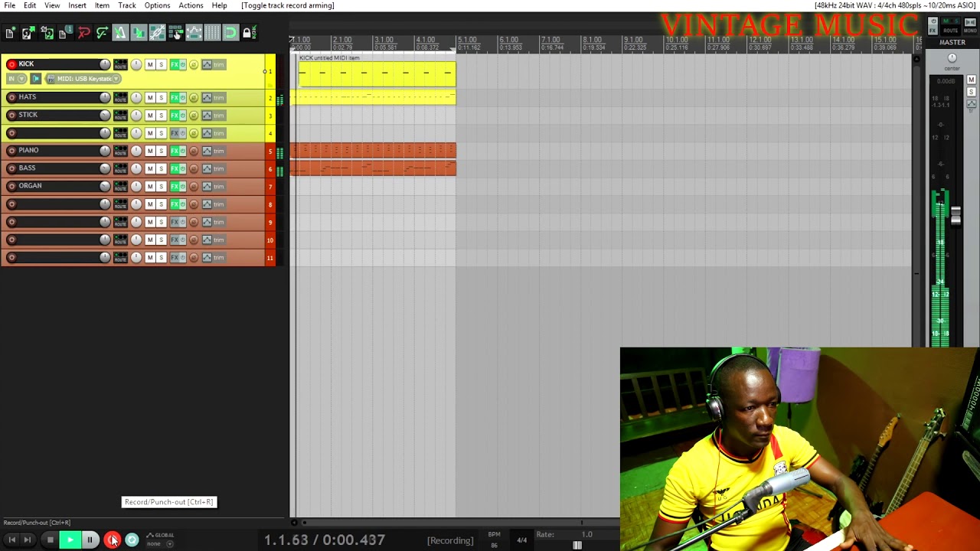Arm the ORGAN track for recording

[x=11, y=186]
